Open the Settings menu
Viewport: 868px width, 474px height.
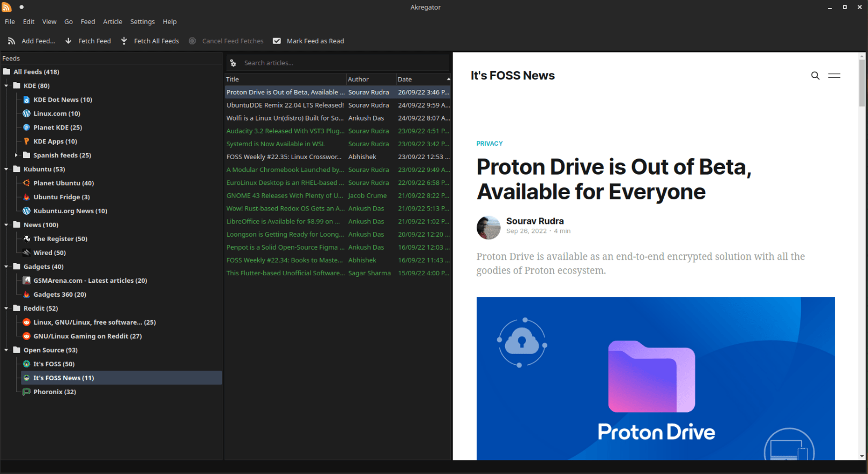click(x=143, y=22)
